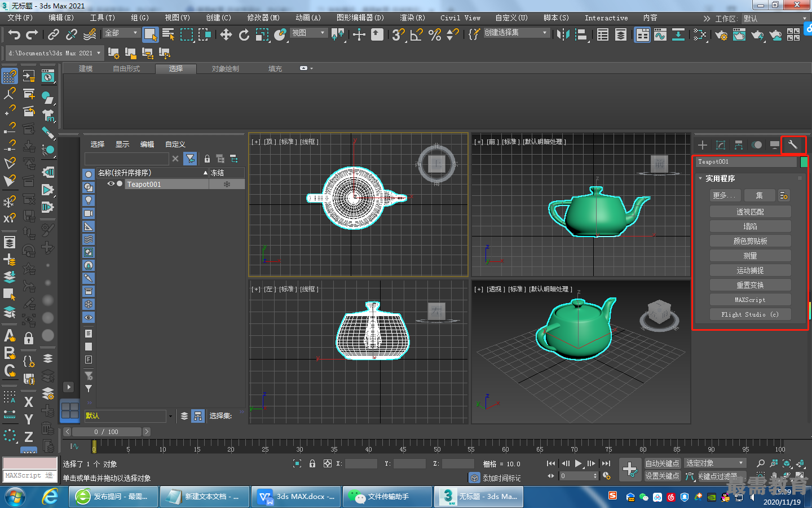
Task: Open project path d:\Documents dropdown
Action: pos(55,53)
